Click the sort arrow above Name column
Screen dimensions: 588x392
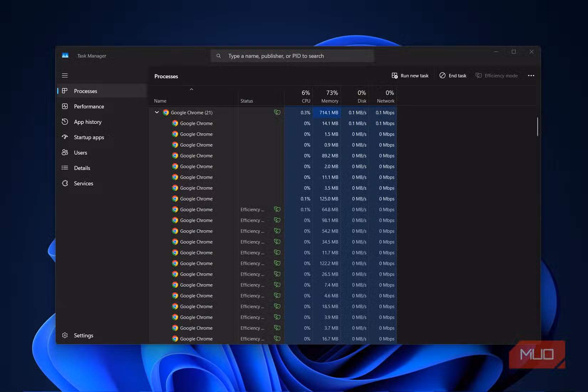(191, 89)
